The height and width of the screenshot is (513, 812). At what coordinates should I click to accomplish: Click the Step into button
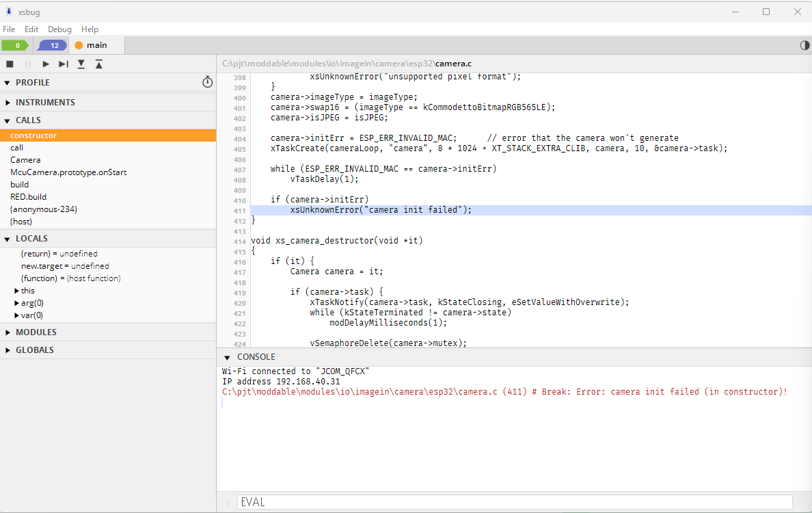[x=81, y=64]
